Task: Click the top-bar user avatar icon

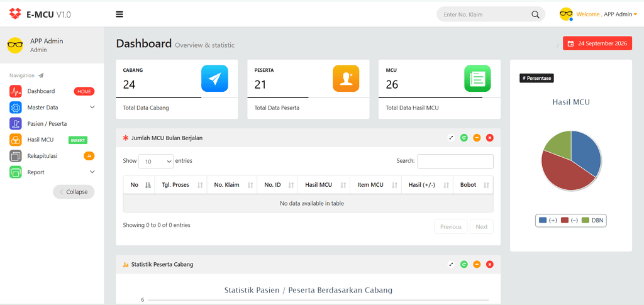Action: [x=566, y=14]
